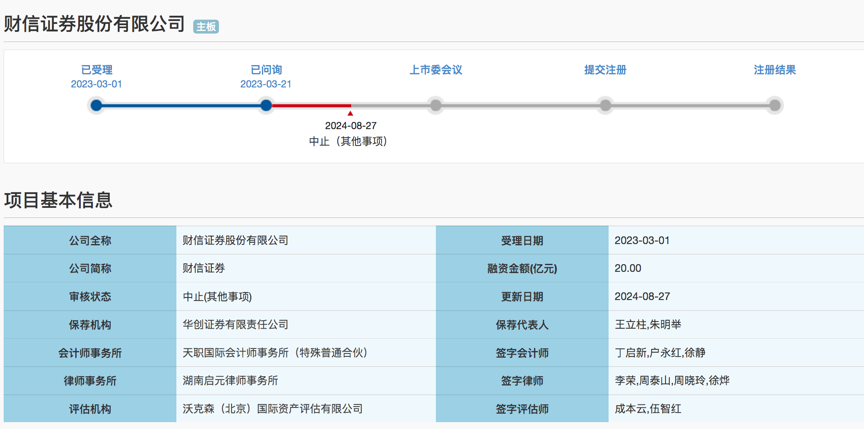Click the 保荐机构 header cell
This screenshot has height=429, width=864.
point(90,325)
